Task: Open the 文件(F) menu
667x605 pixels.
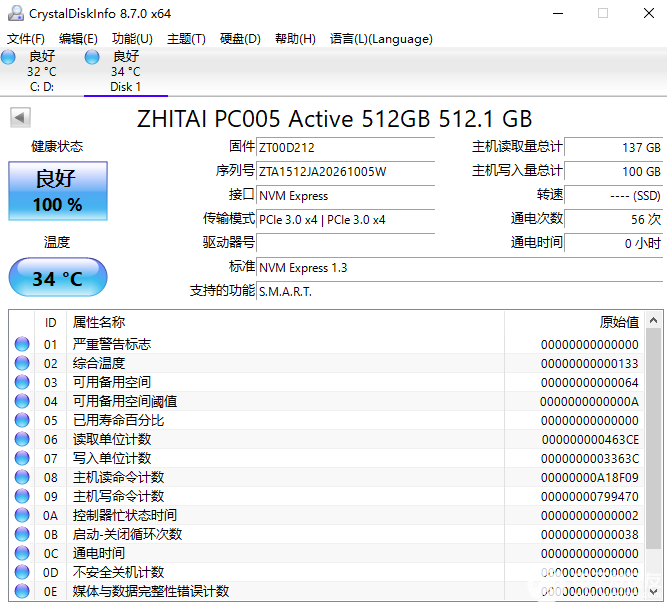Action: 26,39
